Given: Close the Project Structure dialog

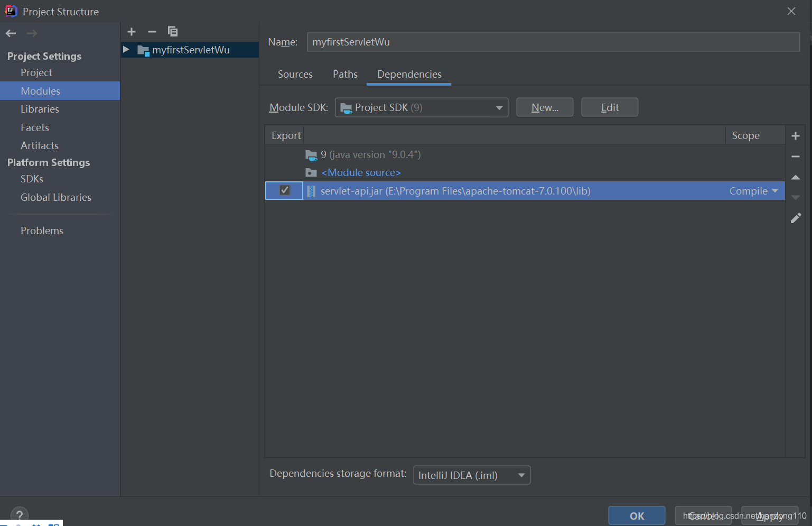Looking at the screenshot, I should (791, 11).
